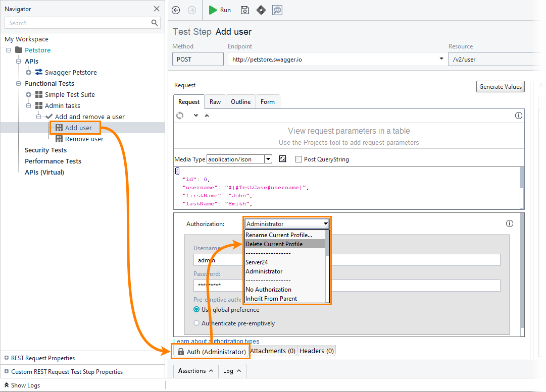Click the small icon next to Media Type dropdown
This screenshot has width=546, height=392.
[283, 159]
